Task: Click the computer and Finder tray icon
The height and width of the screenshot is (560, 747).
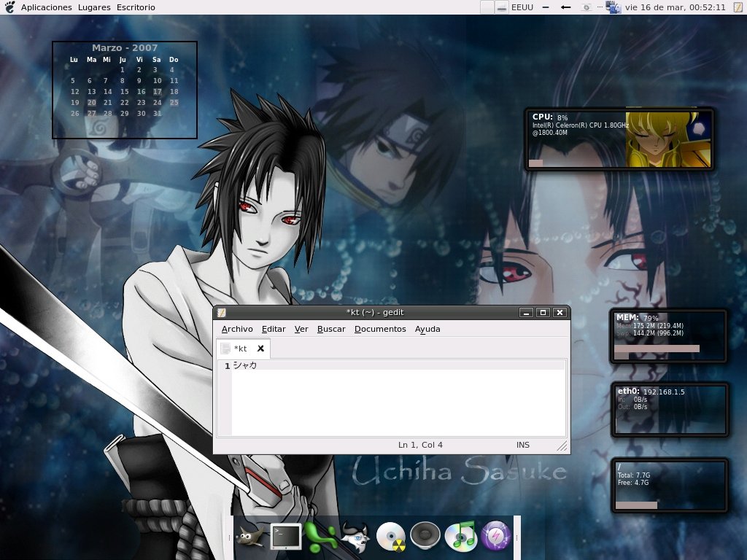Action: point(613,7)
